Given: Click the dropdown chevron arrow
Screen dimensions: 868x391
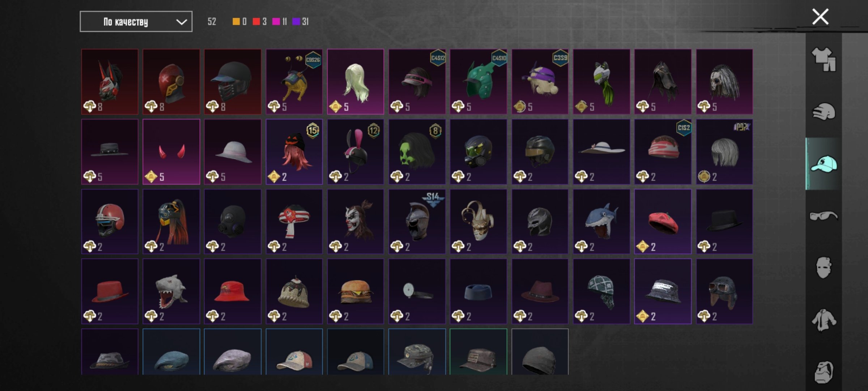Looking at the screenshot, I should pos(181,22).
